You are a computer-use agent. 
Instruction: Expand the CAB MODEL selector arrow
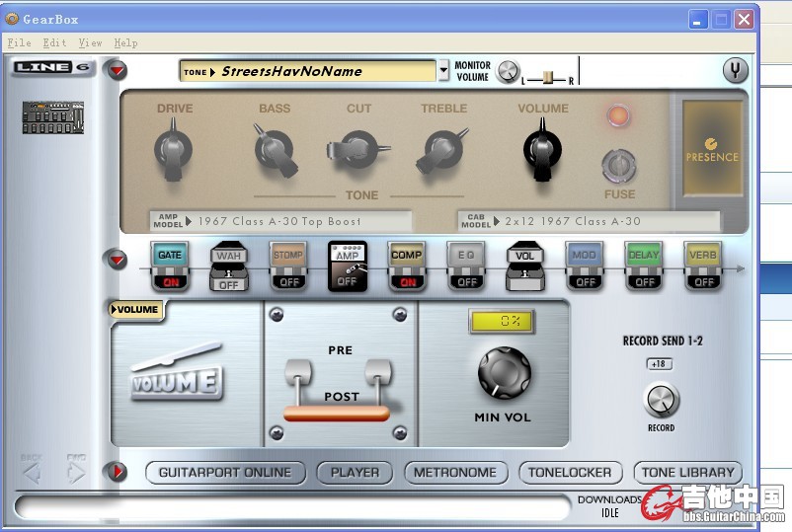click(x=497, y=221)
